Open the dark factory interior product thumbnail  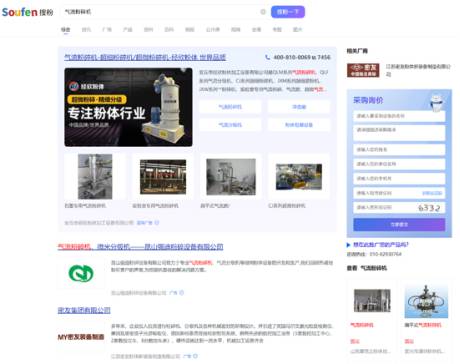point(163,177)
